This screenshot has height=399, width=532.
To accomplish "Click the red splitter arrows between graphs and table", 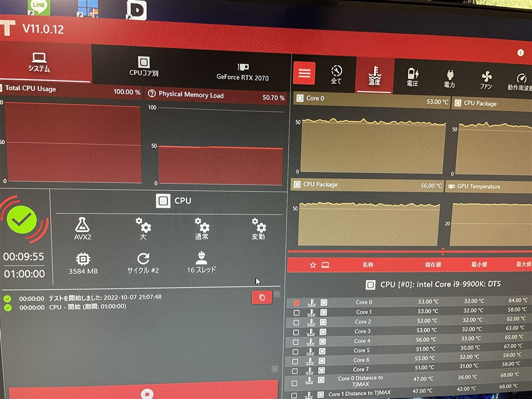I will click(x=443, y=251).
